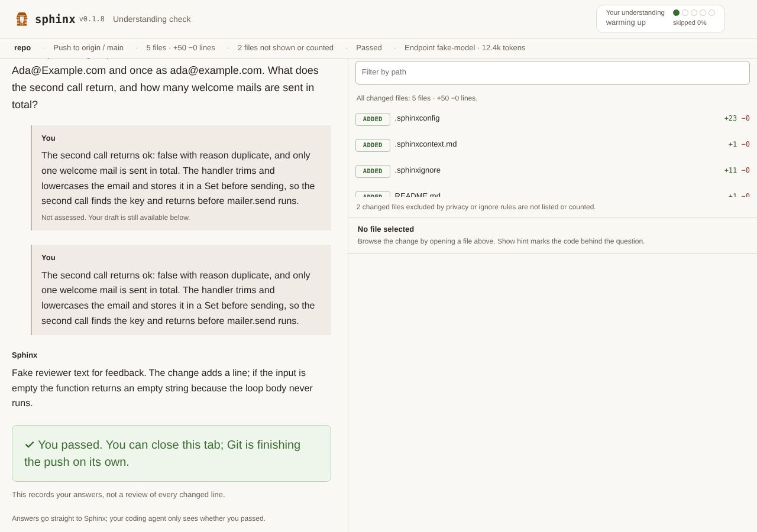Screen dimensions: 757x532
Task: Click the filled green understanding progress dot
Action: (676, 12)
